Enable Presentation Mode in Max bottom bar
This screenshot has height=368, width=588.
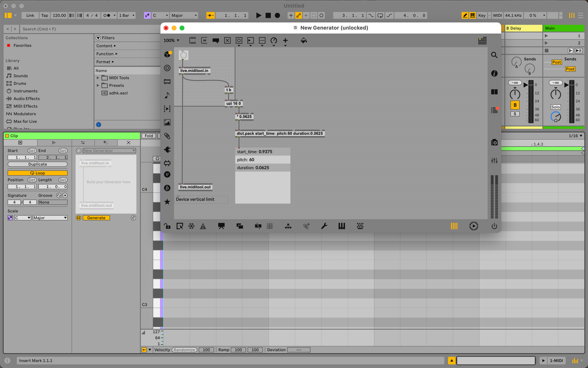coord(221,226)
